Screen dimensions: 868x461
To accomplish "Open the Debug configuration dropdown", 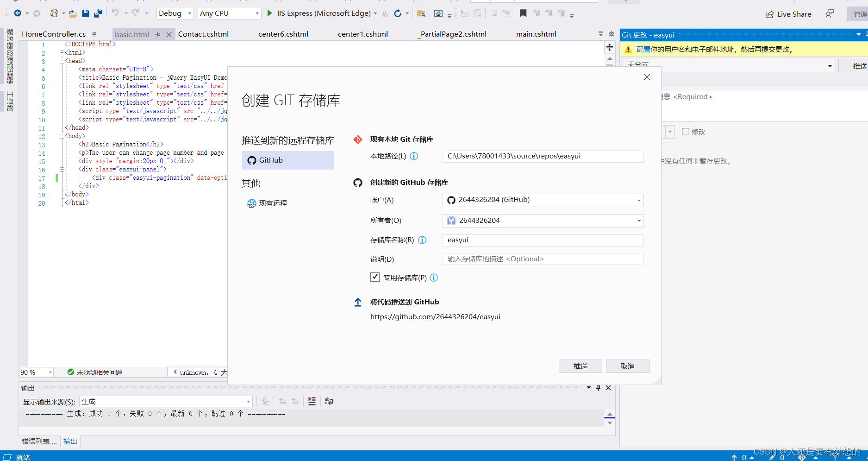I will tap(175, 13).
